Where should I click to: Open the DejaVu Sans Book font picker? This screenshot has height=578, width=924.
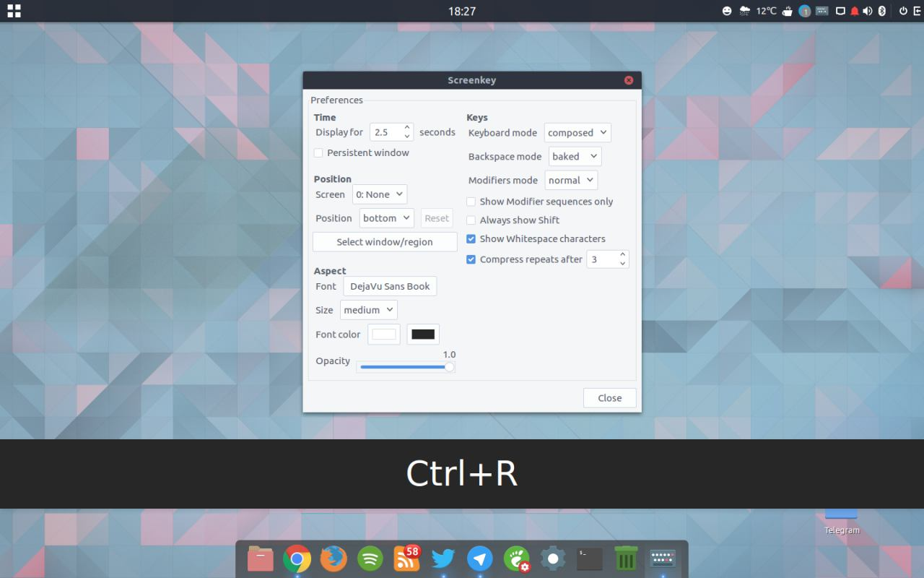pos(390,286)
